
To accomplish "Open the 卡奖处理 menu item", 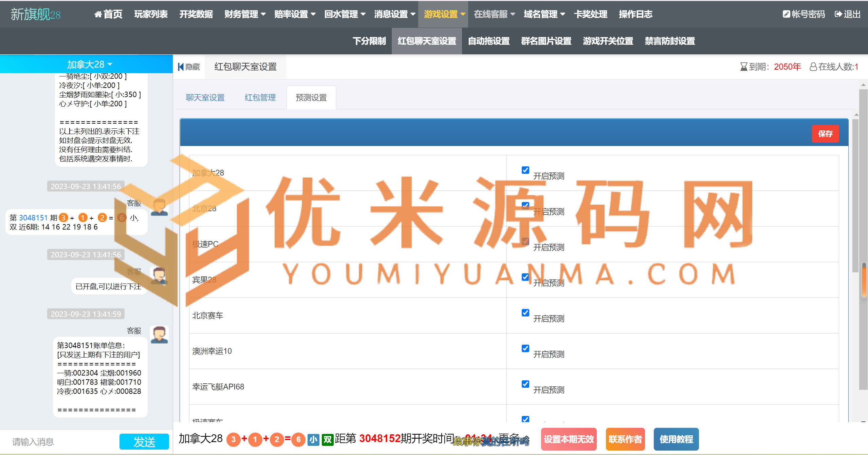I will click(x=590, y=14).
